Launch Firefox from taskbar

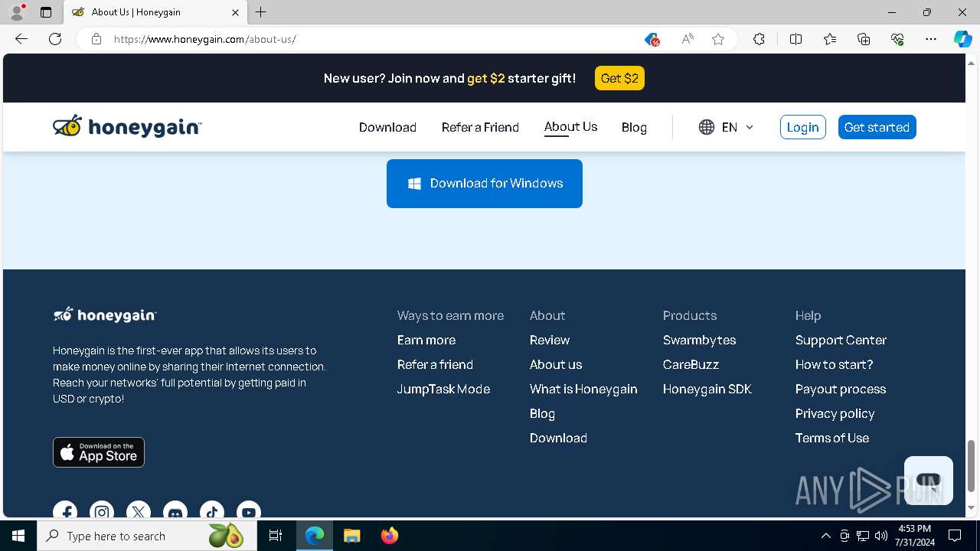390,536
